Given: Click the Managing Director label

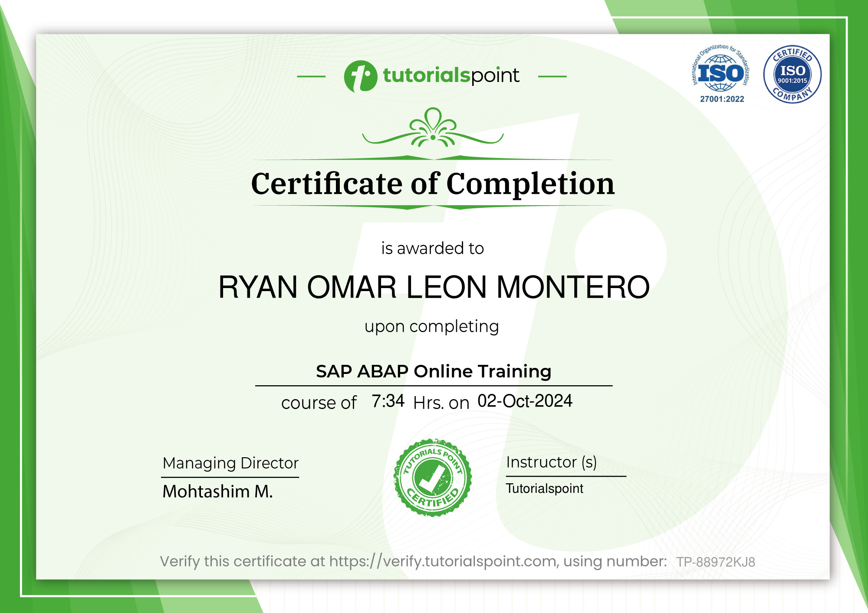Looking at the screenshot, I should (230, 462).
